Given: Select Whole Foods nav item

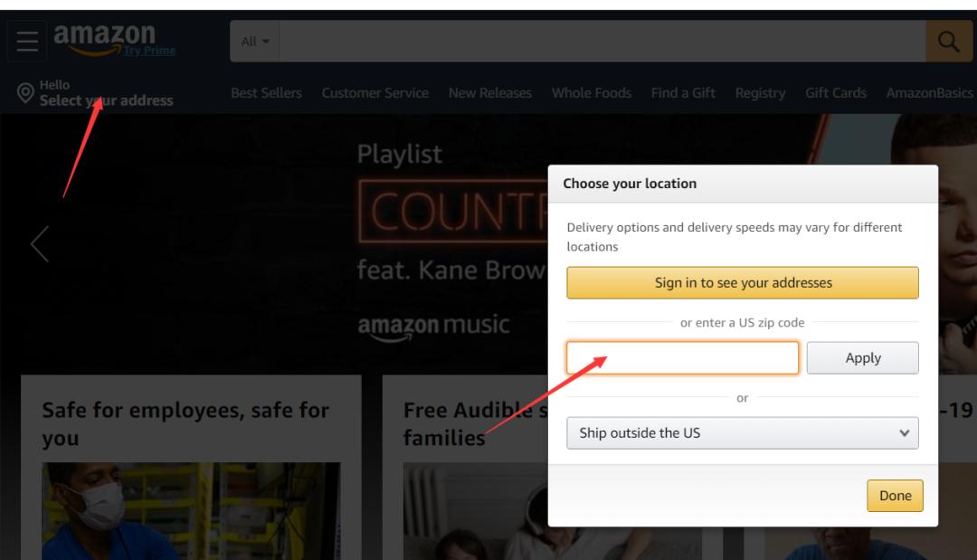Looking at the screenshot, I should coord(591,93).
